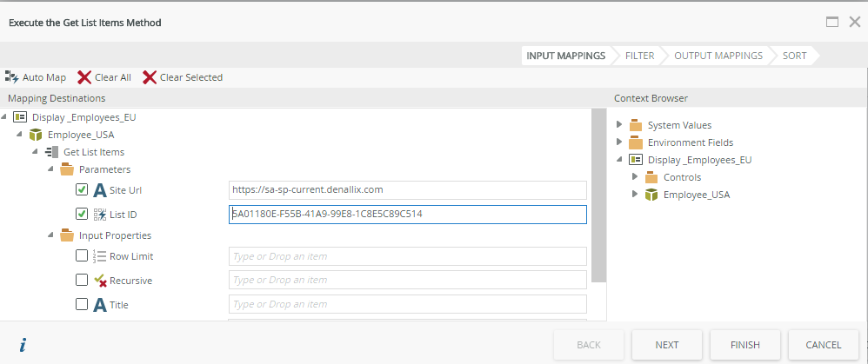Uncheck the List ID checkbox

coord(82,214)
